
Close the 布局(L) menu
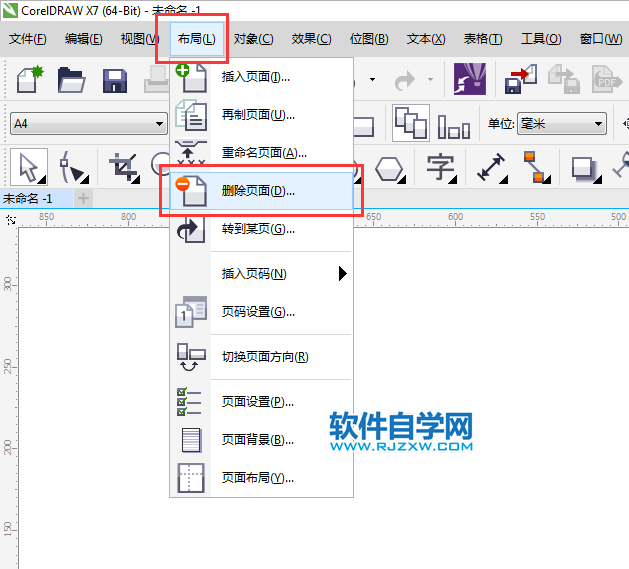tap(197, 39)
